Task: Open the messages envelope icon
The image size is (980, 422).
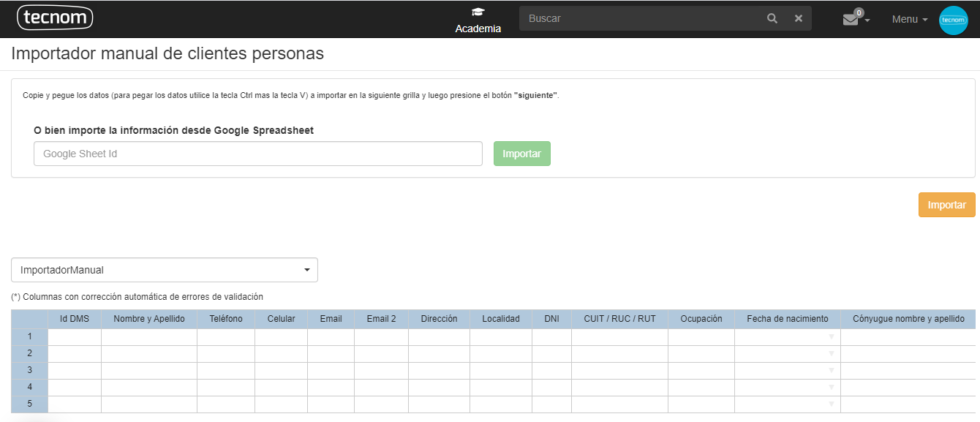Action: point(851,20)
